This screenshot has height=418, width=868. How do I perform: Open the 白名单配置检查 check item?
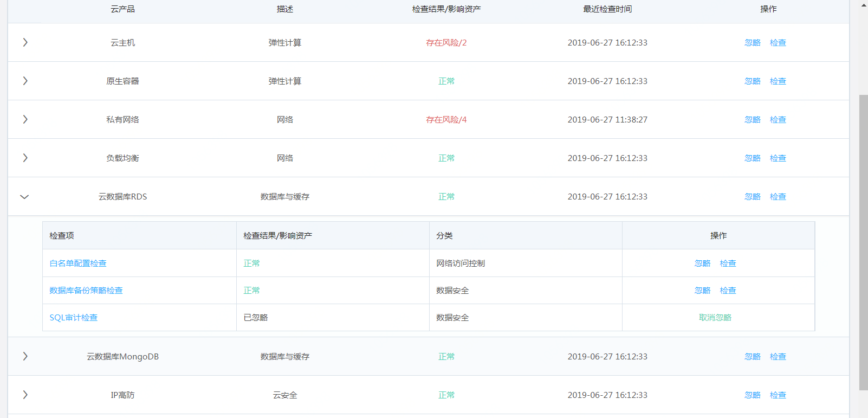pos(78,263)
